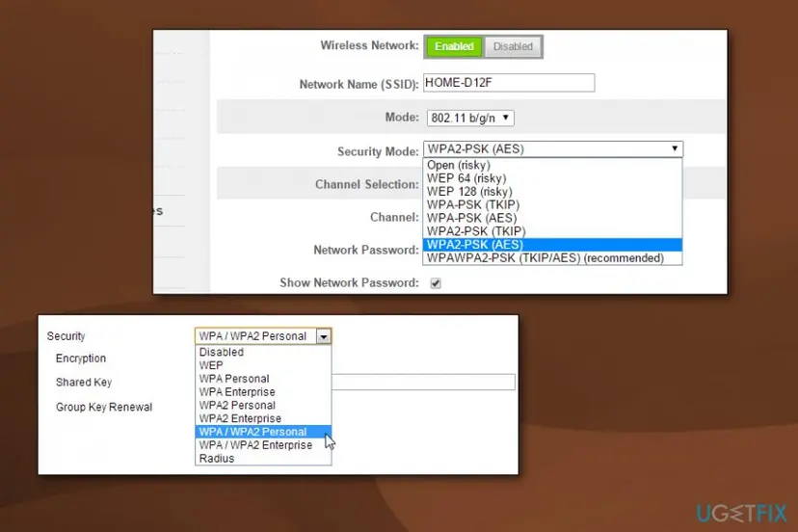This screenshot has height=532, width=798.
Task: Click the Security label text
Action: pos(66,336)
